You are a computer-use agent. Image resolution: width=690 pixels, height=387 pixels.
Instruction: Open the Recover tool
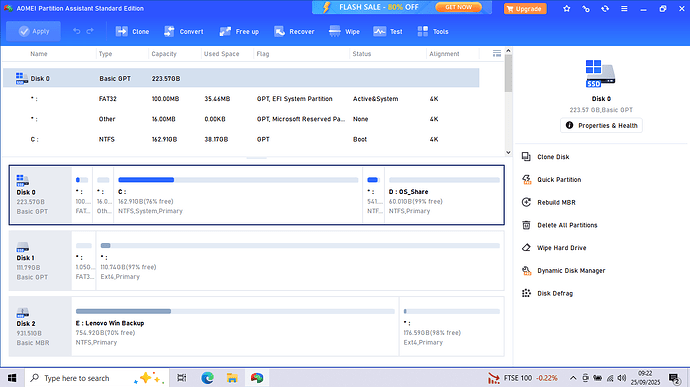pyautogui.click(x=294, y=31)
